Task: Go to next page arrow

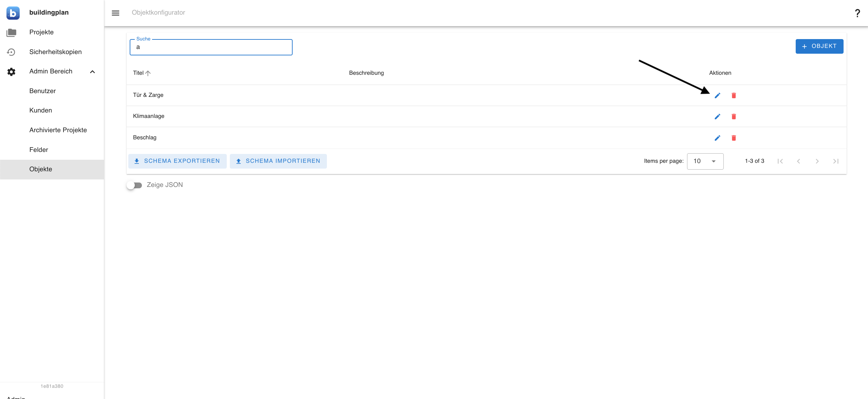Action: pos(817,161)
